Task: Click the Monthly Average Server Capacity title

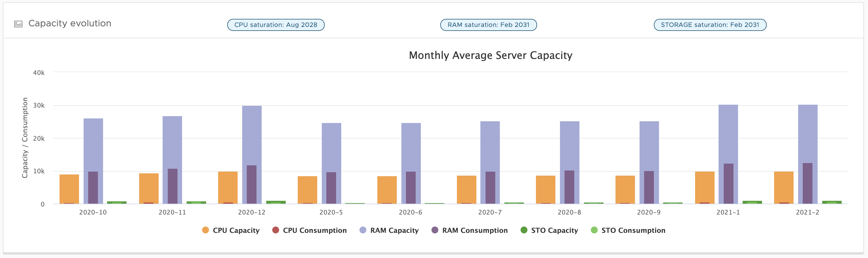Action: click(x=490, y=55)
